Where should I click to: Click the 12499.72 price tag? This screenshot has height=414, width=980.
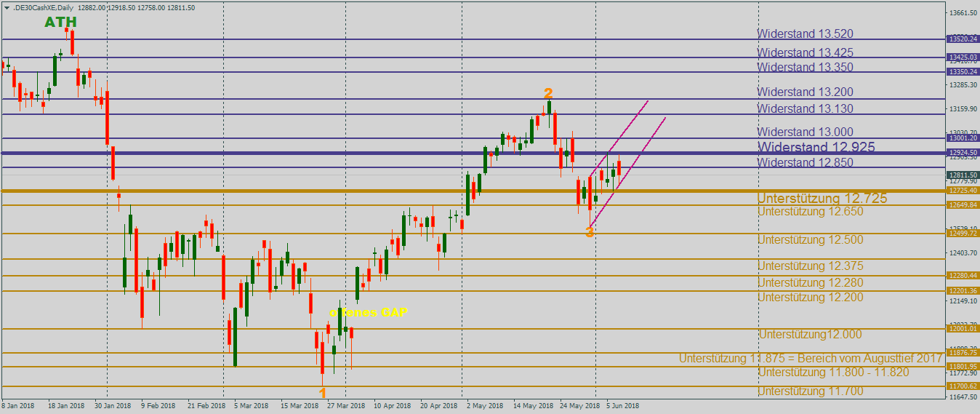(x=963, y=233)
